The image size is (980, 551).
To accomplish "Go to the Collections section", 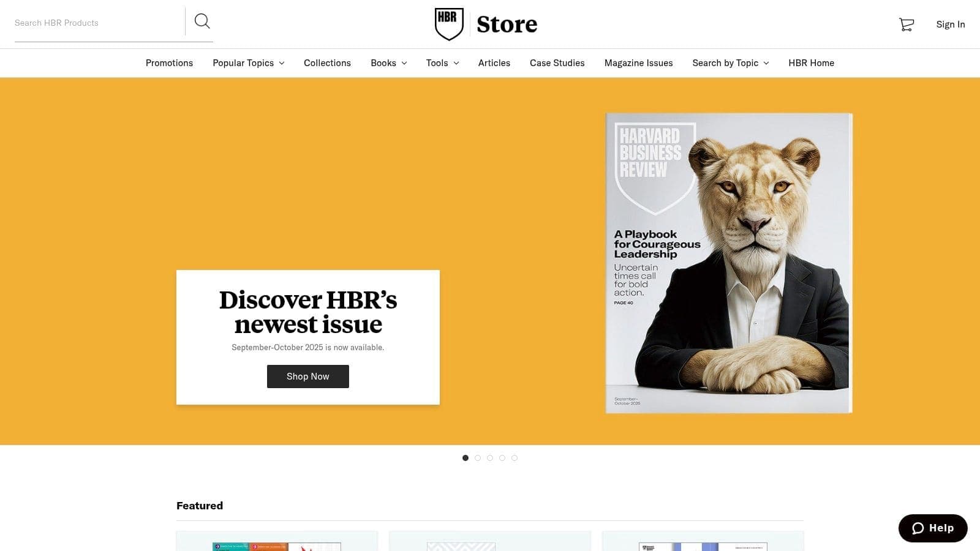I will (327, 62).
